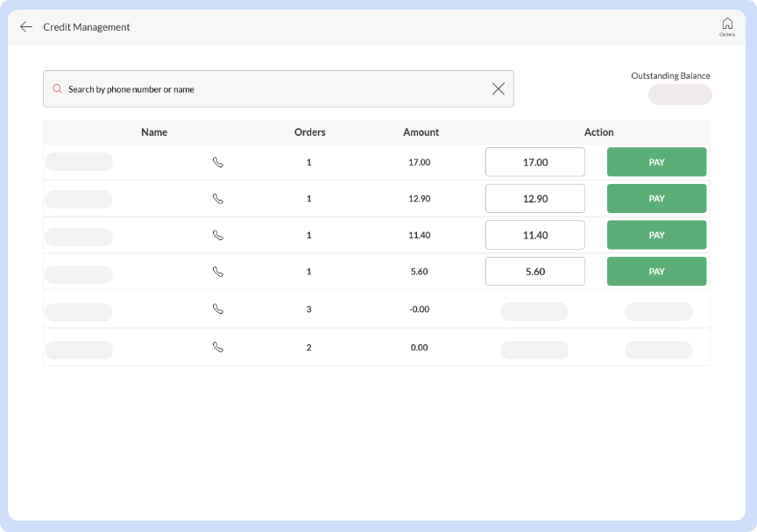The height and width of the screenshot is (532, 757).
Task: Click the phone icon in the 12.90 row
Action: 217,198
